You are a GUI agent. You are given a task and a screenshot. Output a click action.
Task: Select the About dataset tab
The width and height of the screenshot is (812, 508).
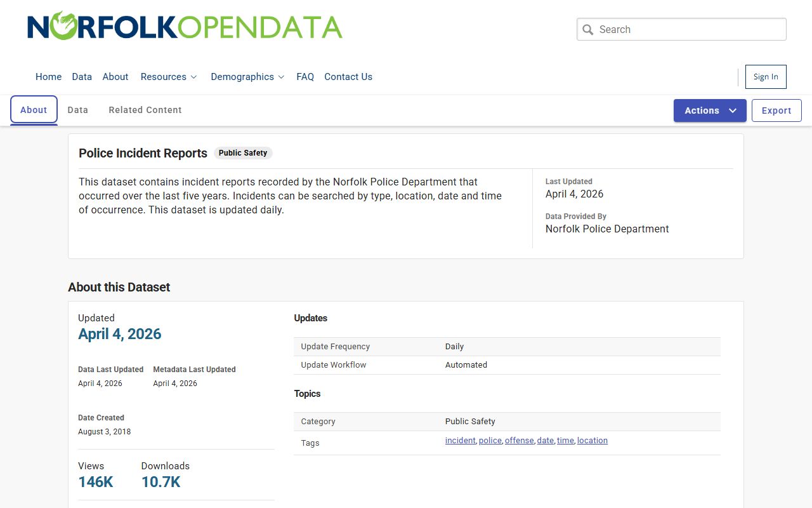[34, 110]
